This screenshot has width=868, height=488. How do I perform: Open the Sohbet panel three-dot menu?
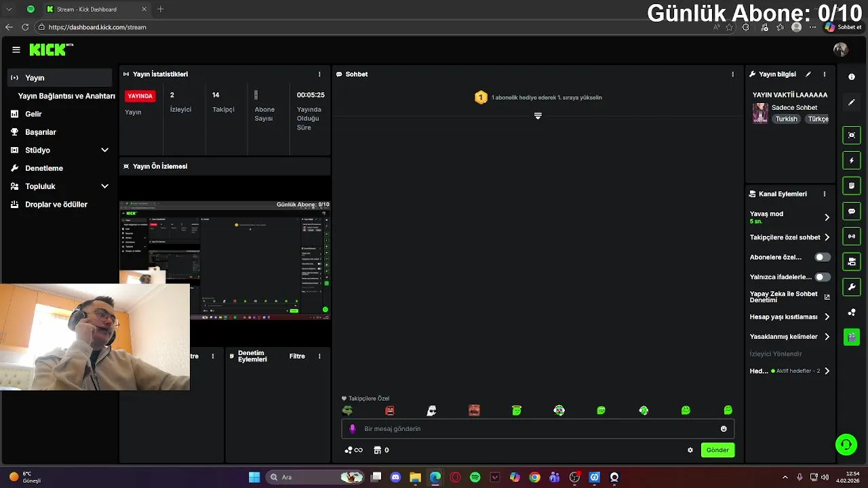[732, 75]
